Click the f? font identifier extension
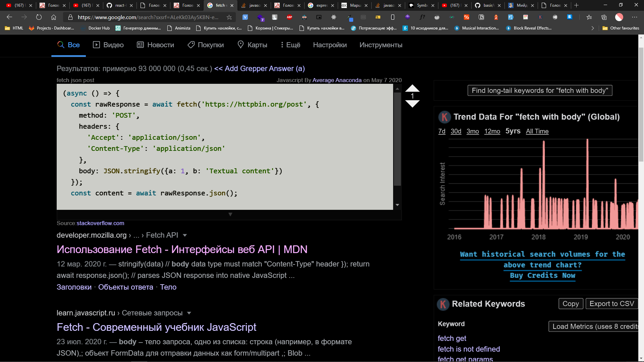This screenshot has height=362, width=644. [422, 17]
